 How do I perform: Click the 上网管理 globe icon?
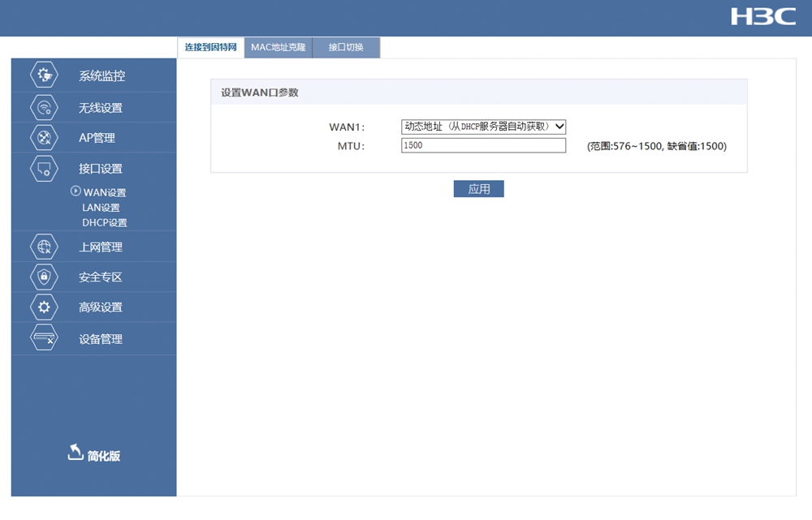pyautogui.click(x=44, y=247)
